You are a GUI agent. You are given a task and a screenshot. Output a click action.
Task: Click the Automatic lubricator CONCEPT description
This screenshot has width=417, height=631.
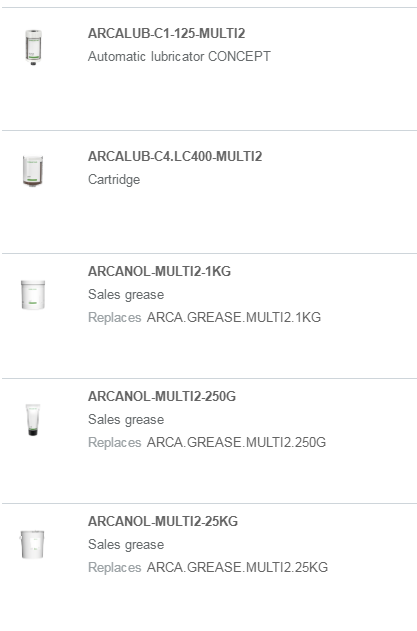(x=179, y=56)
